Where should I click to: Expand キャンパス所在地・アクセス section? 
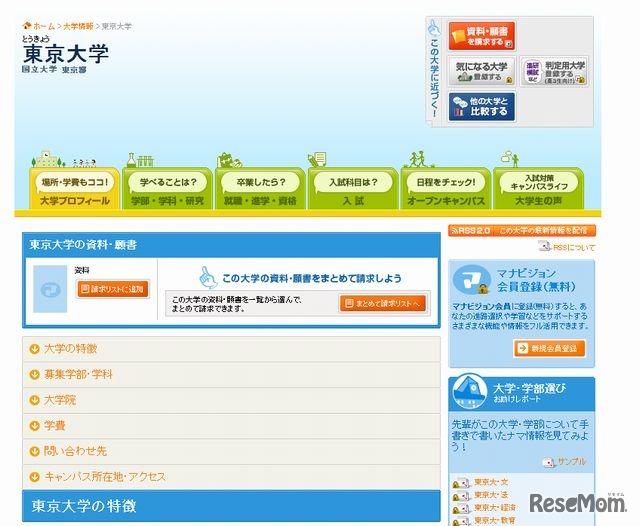click(x=231, y=477)
